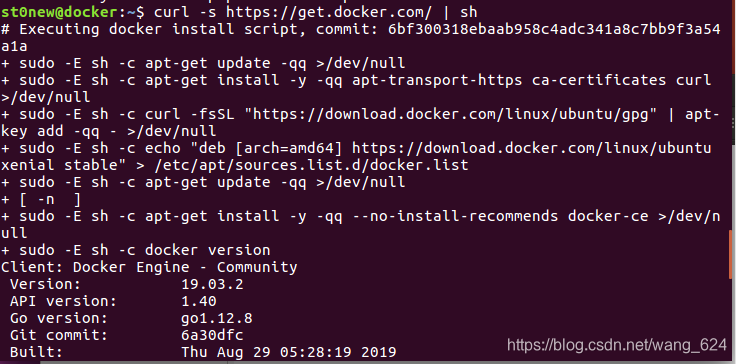Click the blog.csdn.net watermark link
The image size is (737, 364).
tap(617, 345)
